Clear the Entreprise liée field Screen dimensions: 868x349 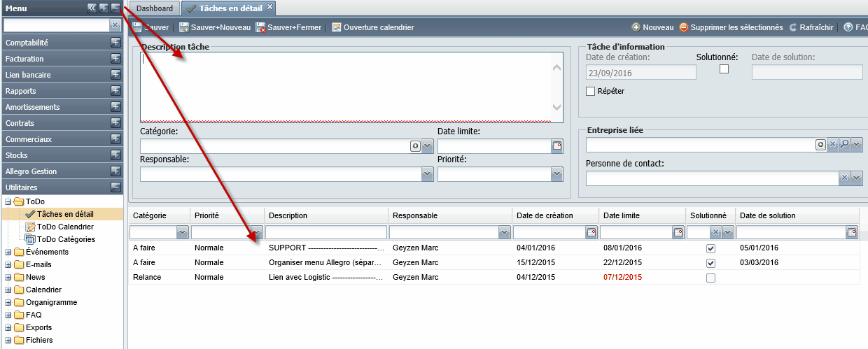coord(833,145)
